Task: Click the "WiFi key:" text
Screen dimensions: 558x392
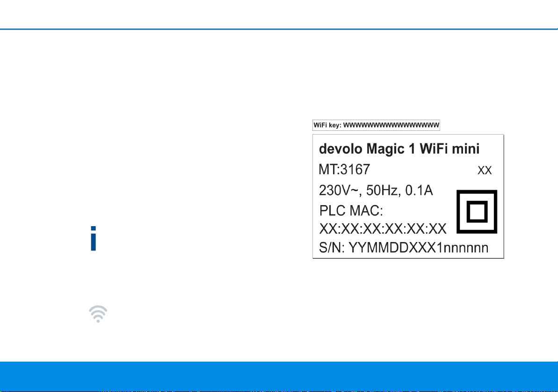Action: click(327, 125)
